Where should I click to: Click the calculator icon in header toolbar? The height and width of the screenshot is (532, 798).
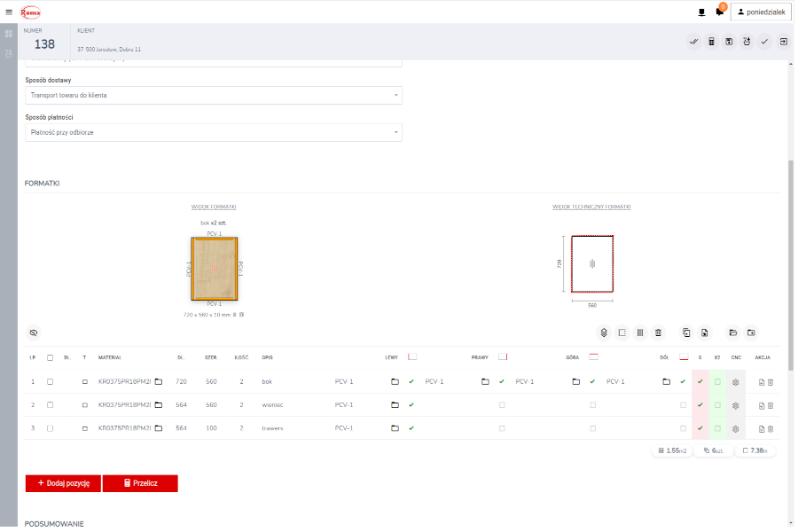coord(711,42)
